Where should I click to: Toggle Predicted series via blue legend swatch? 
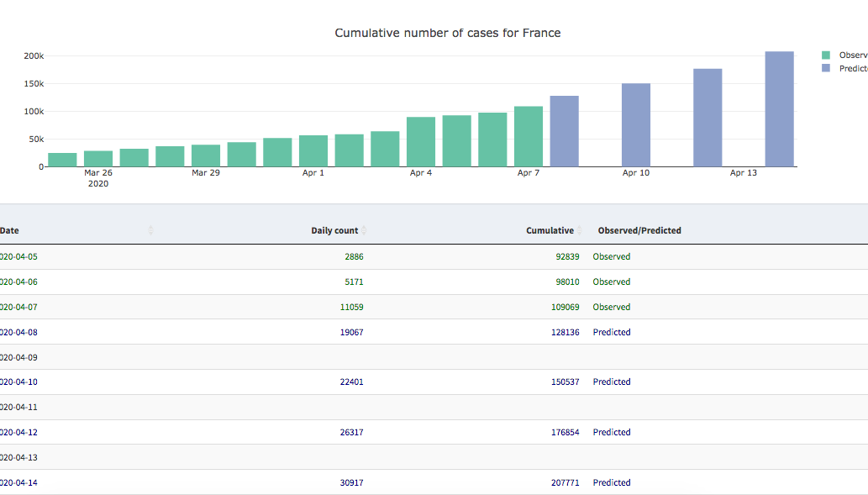point(826,68)
